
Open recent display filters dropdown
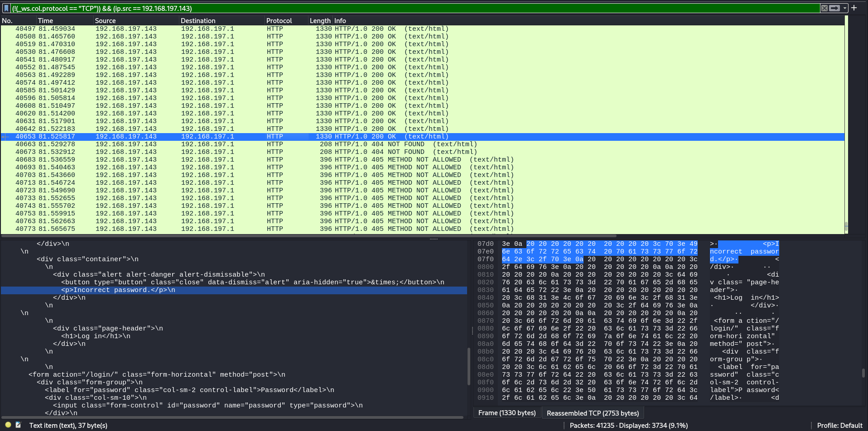pos(845,8)
